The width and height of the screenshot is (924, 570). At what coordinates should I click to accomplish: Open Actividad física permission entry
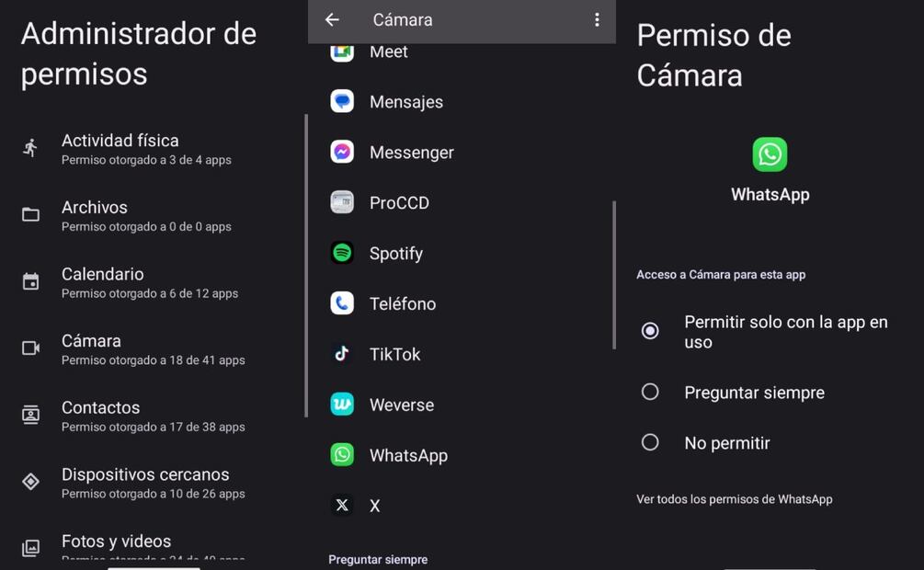pos(152,149)
